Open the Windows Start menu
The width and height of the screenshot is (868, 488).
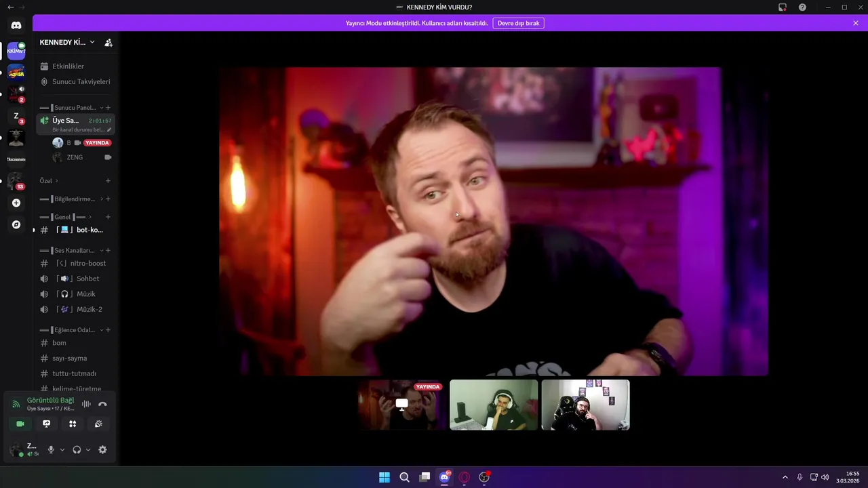[384, 477]
